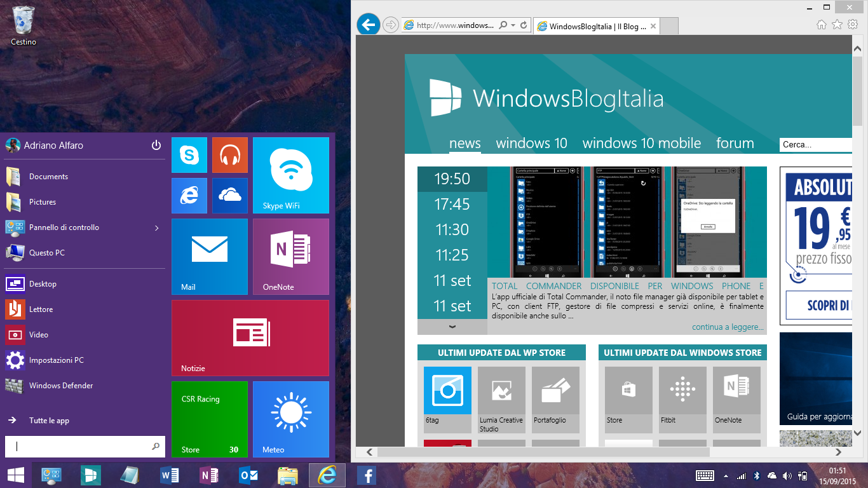
Task: Open Outlook from the taskbar
Action: click(x=248, y=475)
